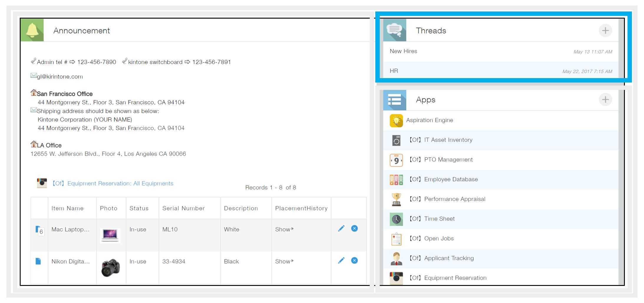The height and width of the screenshot is (303, 644).
Task: View the Mac Laptop photo thumbnail
Action: point(110,235)
